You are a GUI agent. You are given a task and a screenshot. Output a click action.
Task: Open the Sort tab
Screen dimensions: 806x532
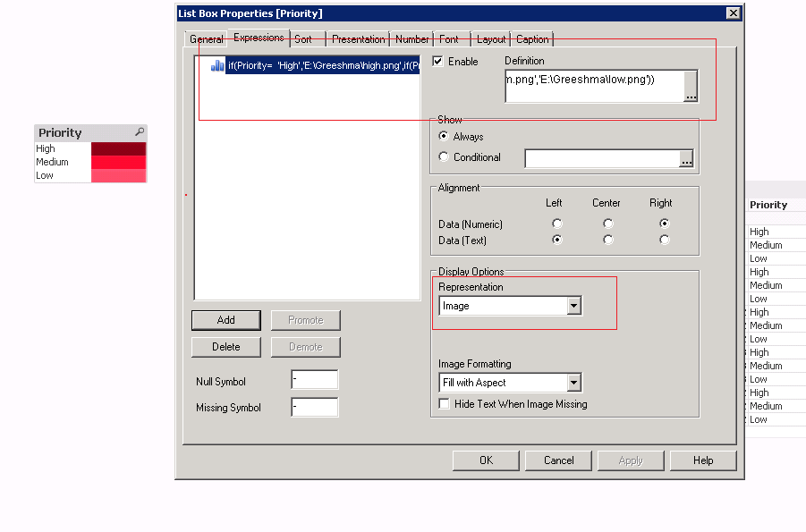(303, 39)
